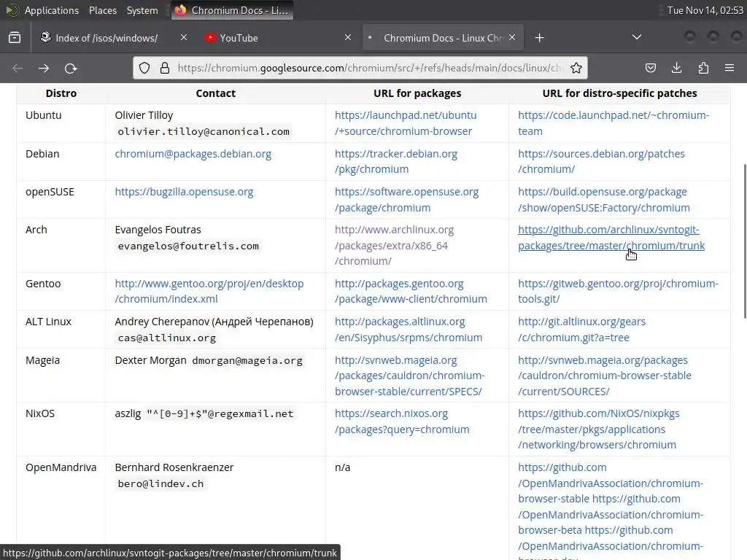Email chromium@packages.debian.org link

pos(193,154)
